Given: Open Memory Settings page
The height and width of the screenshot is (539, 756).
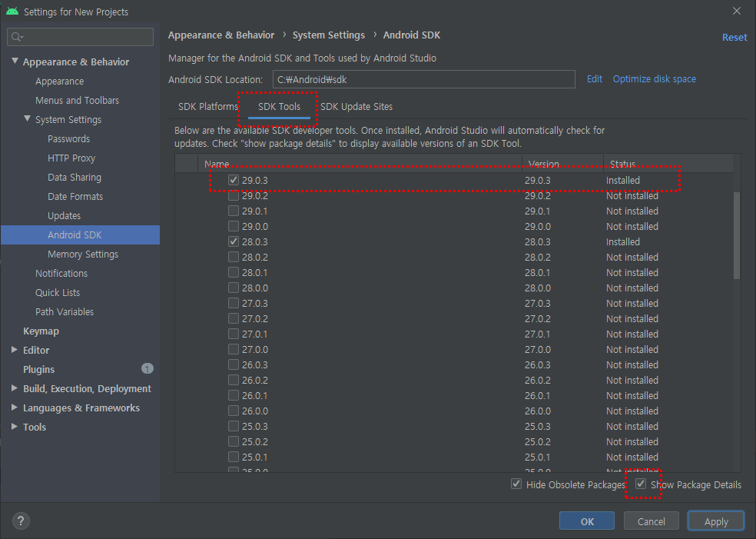Looking at the screenshot, I should pyautogui.click(x=82, y=255).
